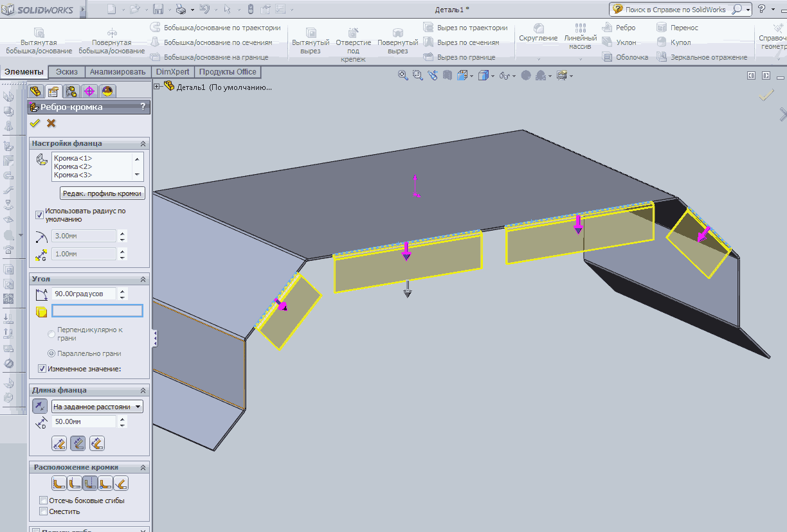Toggle the 'Измененное значение' checkbox
The width and height of the screenshot is (787, 532).
tap(42, 369)
